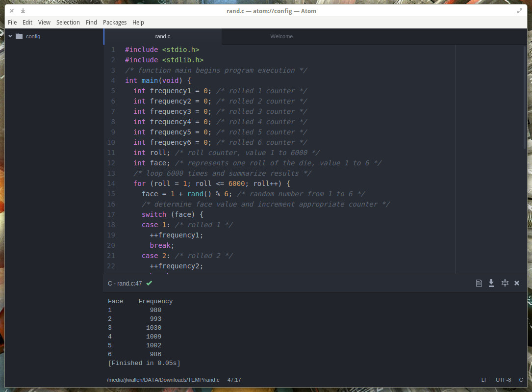Viewport: 532px width, 392px height.
Task: Copy script output using document icon
Action: coord(479,283)
